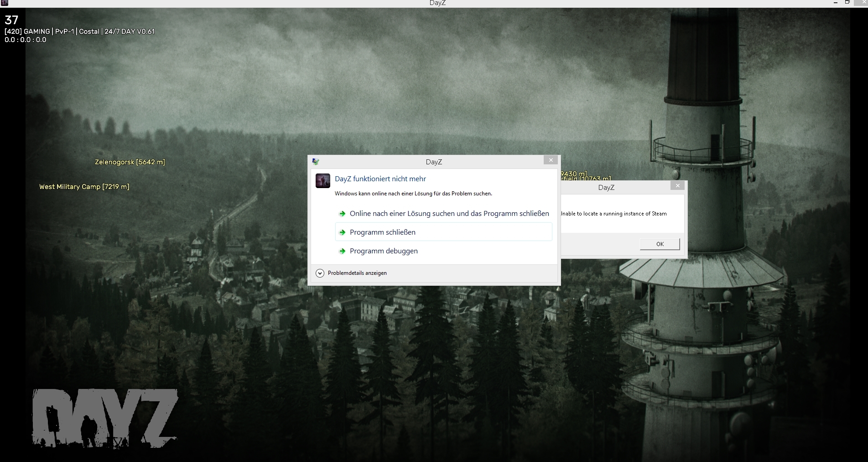
Task: Close the Steam error dialog with its X
Action: point(677,186)
